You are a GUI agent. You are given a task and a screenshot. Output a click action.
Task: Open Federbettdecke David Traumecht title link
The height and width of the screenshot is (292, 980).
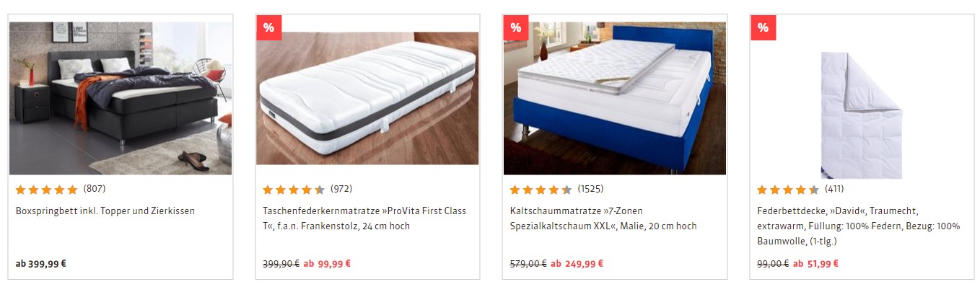[858, 226]
